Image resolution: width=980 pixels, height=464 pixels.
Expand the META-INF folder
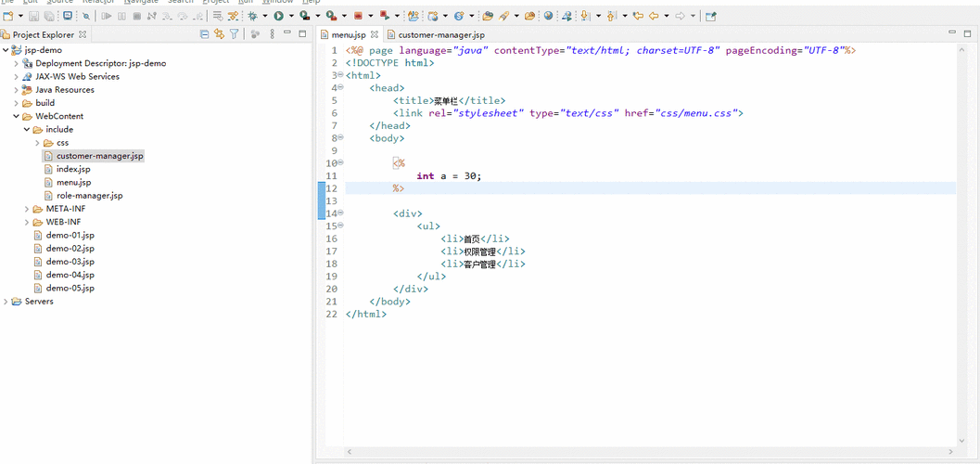coord(27,209)
